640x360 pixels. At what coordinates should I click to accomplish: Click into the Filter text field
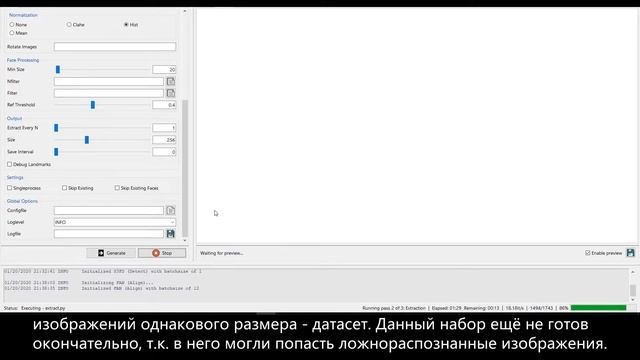click(109, 93)
